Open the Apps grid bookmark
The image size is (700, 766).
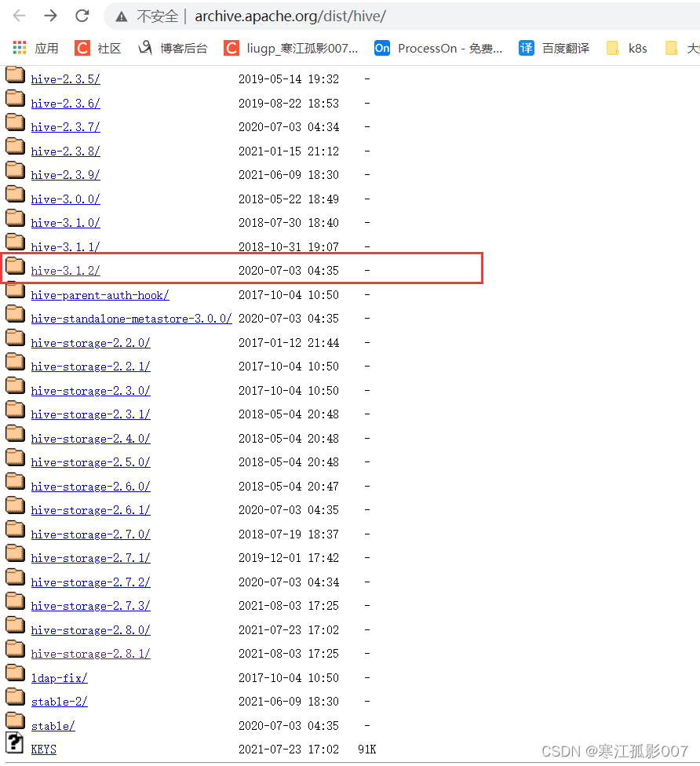[35, 48]
